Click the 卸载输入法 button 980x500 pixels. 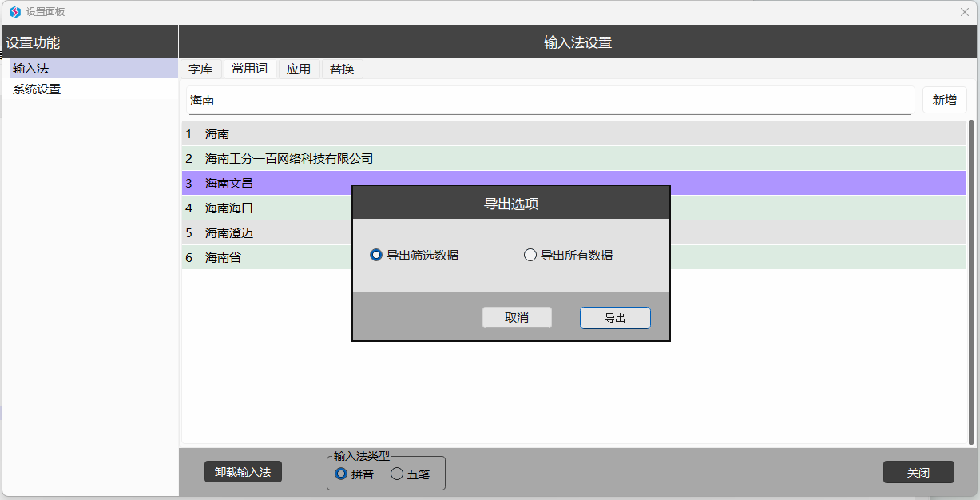(x=243, y=472)
